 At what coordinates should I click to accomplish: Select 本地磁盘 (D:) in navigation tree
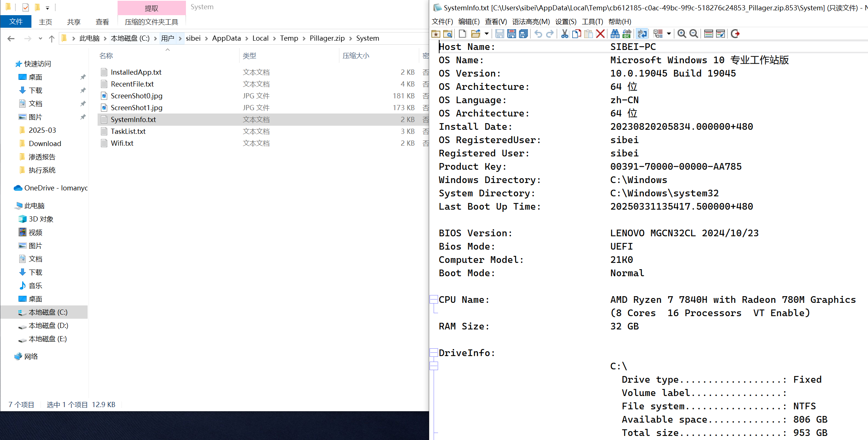(x=48, y=325)
